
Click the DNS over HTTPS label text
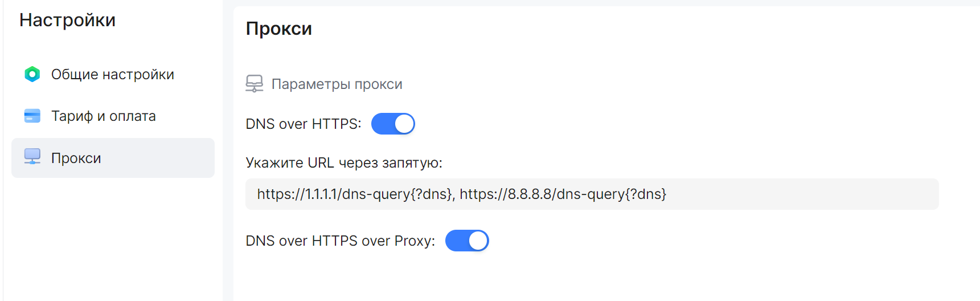(x=303, y=124)
